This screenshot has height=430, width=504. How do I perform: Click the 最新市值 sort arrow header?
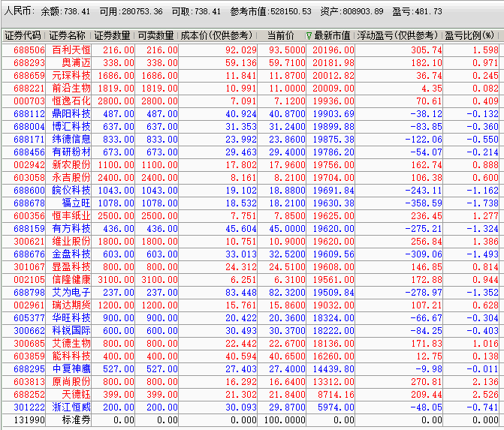tap(309, 36)
